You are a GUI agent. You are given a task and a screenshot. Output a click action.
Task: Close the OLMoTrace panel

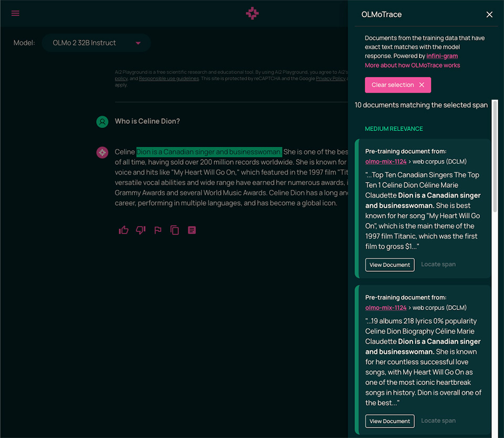489,15
